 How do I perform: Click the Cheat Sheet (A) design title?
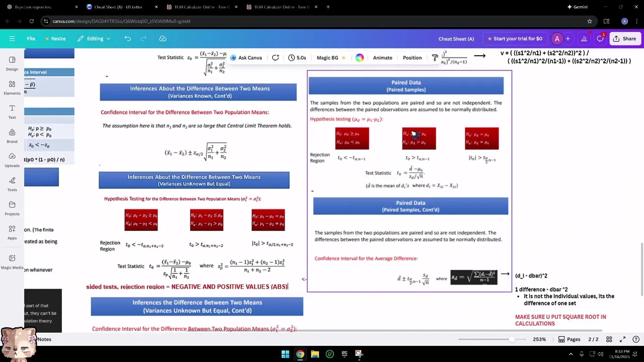(x=456, y=39)
